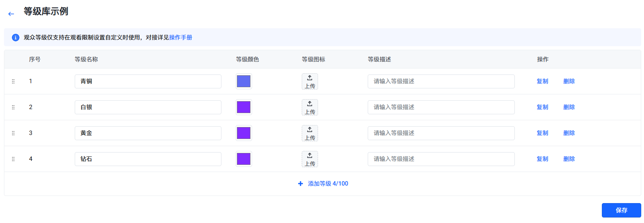Screen dimensions: 644x223
Task: Open the color picker for 青铜
Action: 244,81
